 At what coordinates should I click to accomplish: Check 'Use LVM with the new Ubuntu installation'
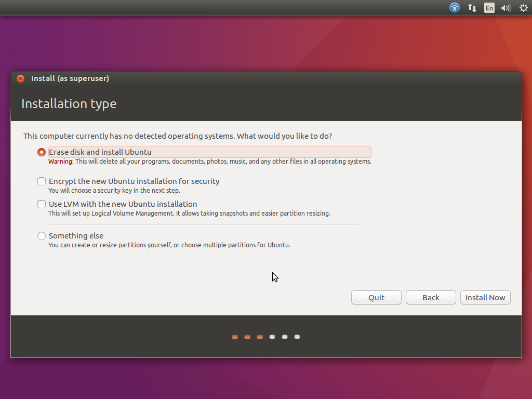[41, 204]
